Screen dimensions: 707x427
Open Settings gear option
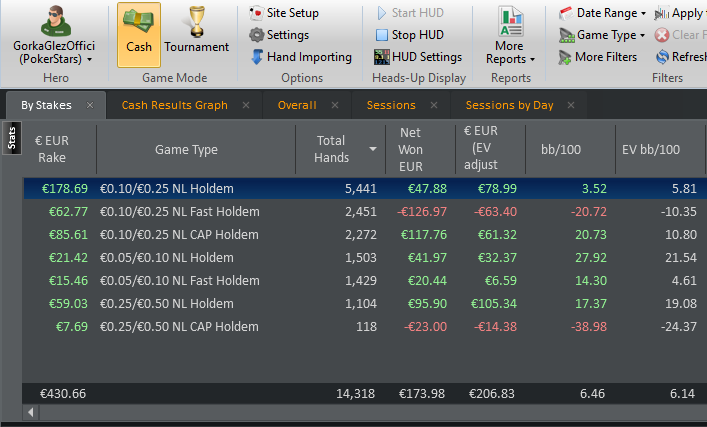(280, 35)
